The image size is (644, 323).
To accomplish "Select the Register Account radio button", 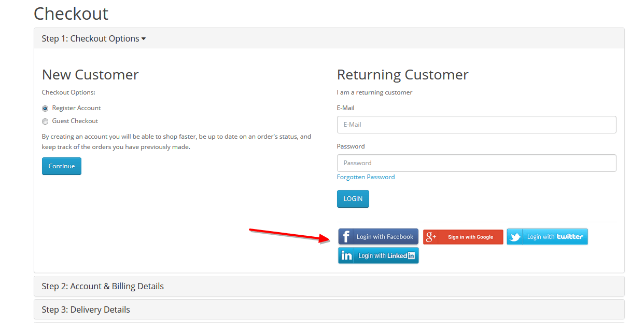I will 45,109.
